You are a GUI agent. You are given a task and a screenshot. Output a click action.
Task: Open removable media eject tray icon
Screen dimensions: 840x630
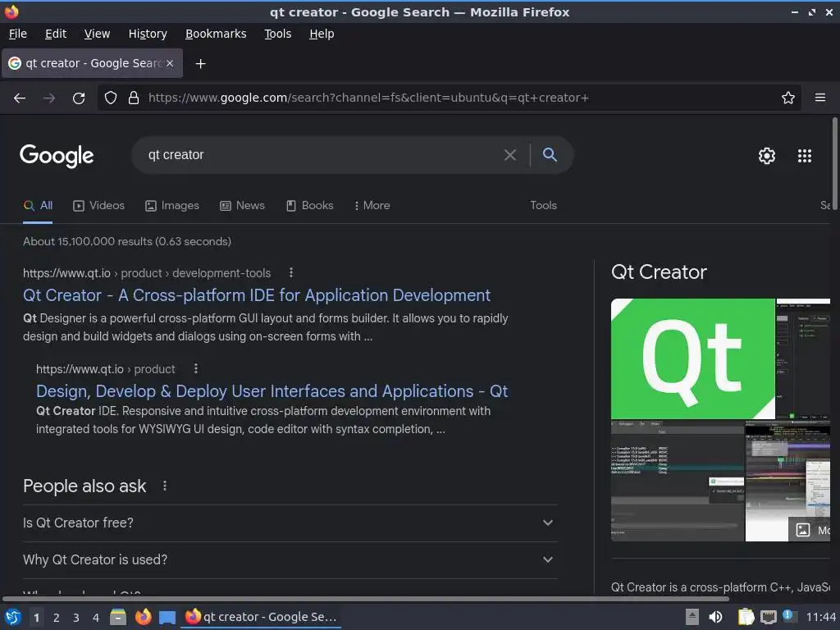click(692, 617)
